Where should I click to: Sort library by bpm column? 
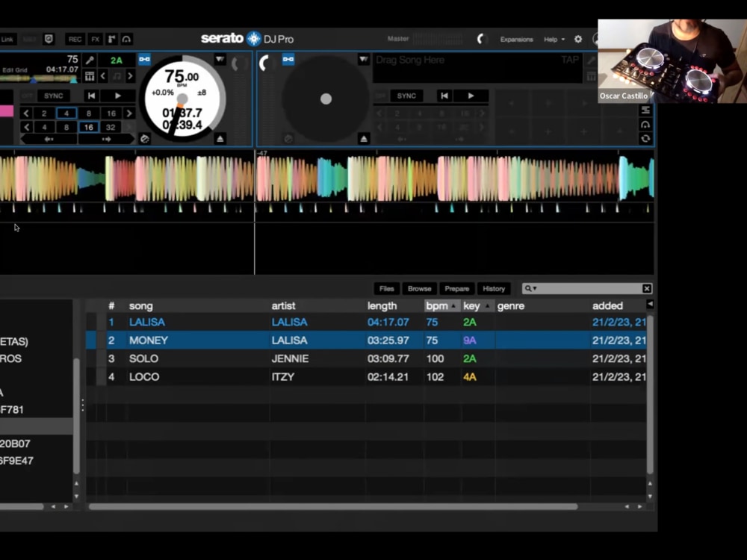point(441,305)
